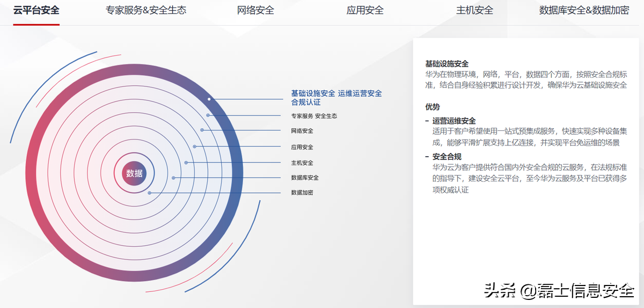This screenshot has height=308, width=644.
Task: Click ring dot for 网络安全 line
Action: coord(202,130)
